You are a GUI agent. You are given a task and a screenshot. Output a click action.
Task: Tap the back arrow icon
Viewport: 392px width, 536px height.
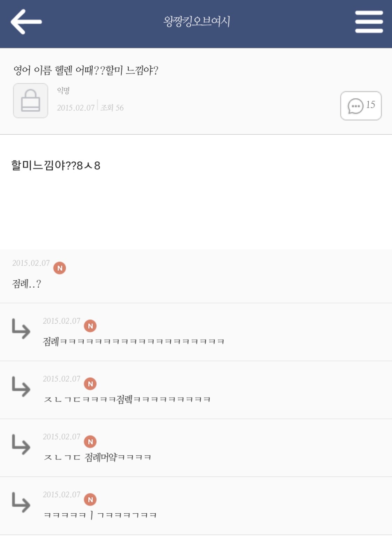(x=26, y=22)
